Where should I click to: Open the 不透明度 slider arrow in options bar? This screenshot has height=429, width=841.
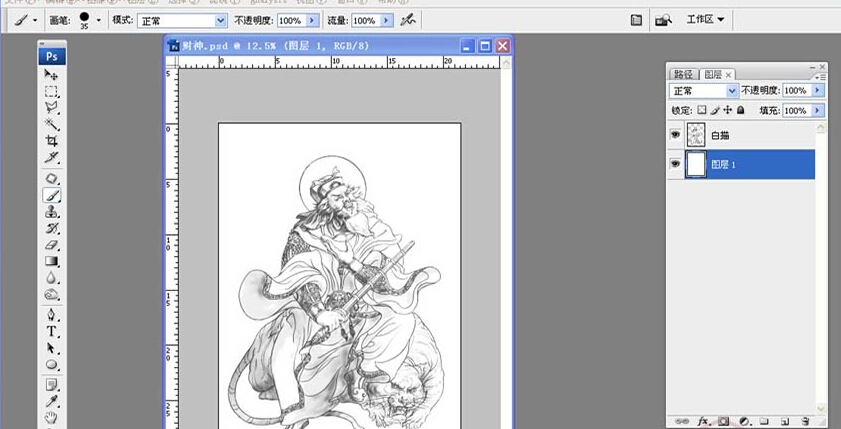tap(312, 21)
